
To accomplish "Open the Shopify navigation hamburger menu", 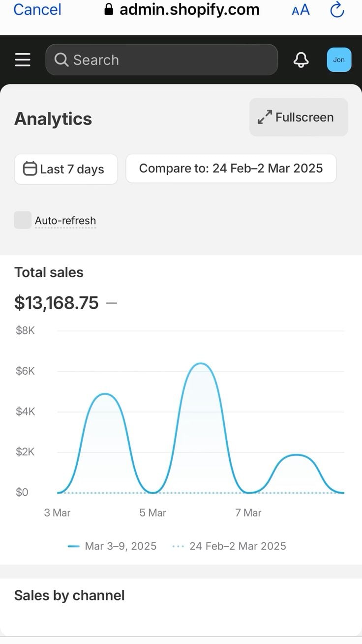I will tap(22, 60).
